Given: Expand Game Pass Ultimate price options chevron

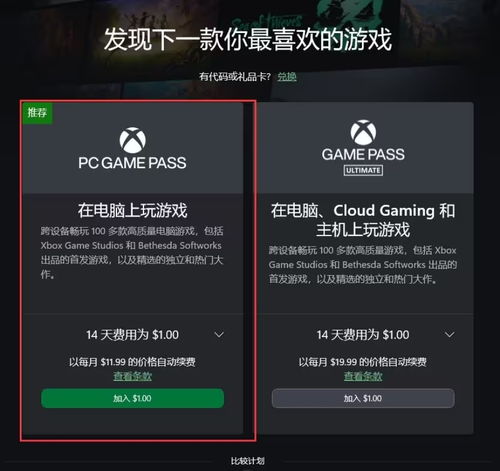Looking at the screenshot, I should click(x=449, y=334).
